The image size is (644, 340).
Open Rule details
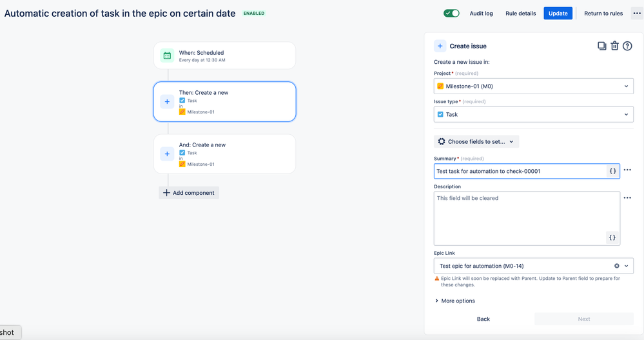[x=520, y=13]
